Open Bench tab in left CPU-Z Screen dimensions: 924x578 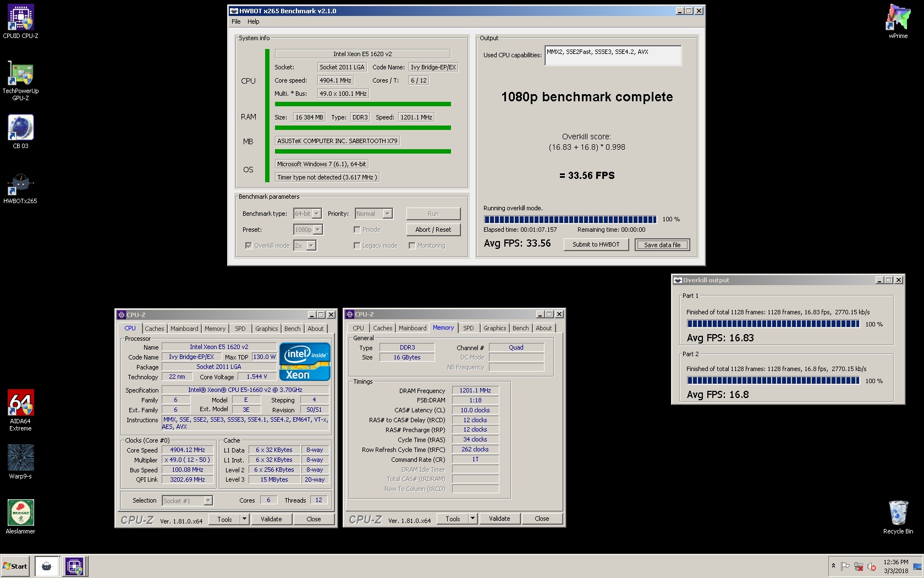293,329
